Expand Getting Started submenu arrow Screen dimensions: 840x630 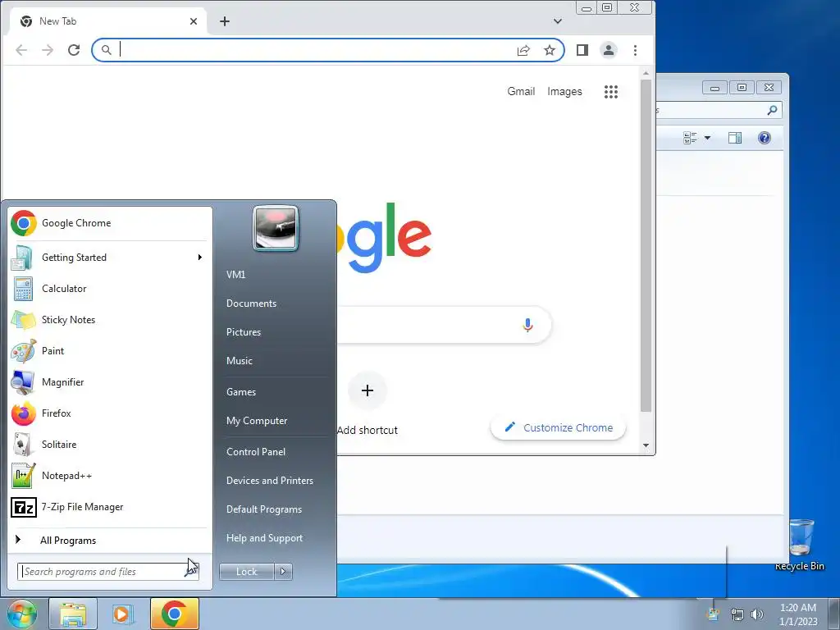tap(200, 258)
